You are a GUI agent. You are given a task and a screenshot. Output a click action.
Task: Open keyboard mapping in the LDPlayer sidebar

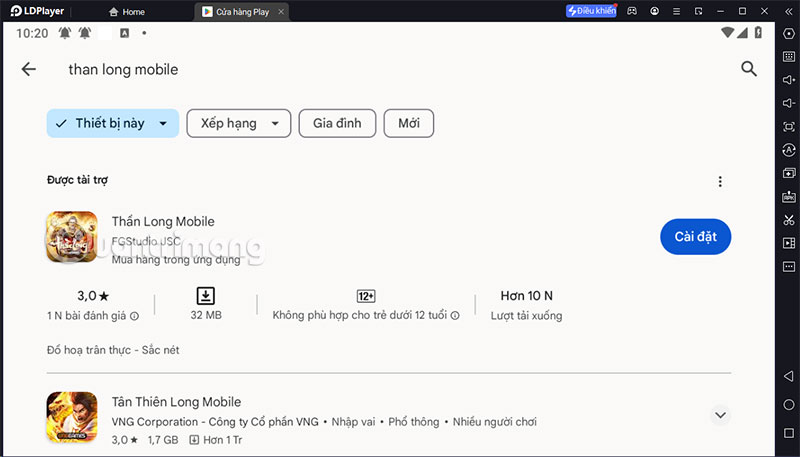[789, 57]
